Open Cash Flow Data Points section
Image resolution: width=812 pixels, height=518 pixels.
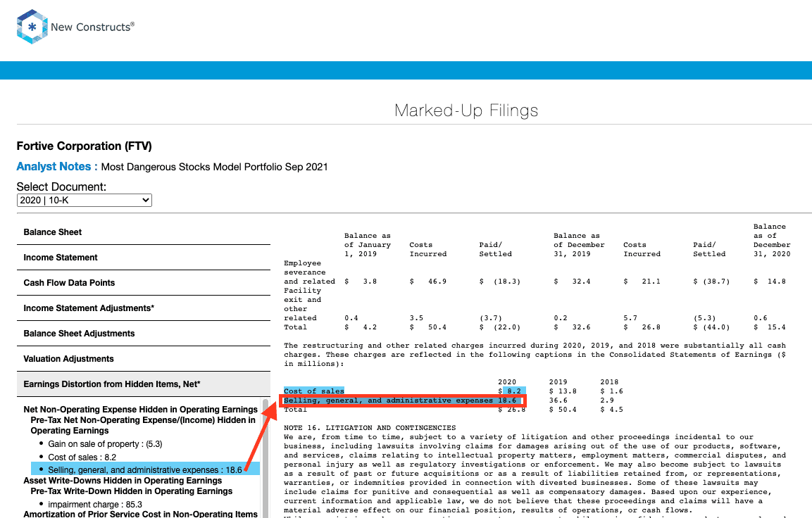click(x=144, y=282)
